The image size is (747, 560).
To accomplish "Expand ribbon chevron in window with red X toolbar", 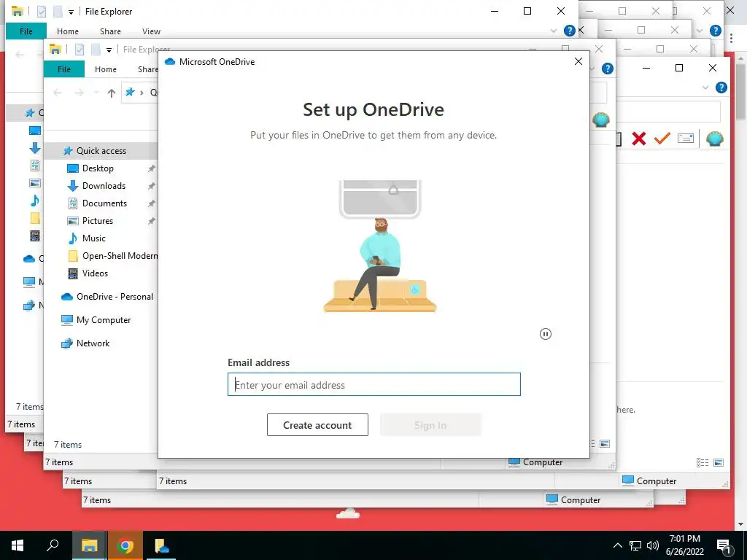I will pos(705,87).
